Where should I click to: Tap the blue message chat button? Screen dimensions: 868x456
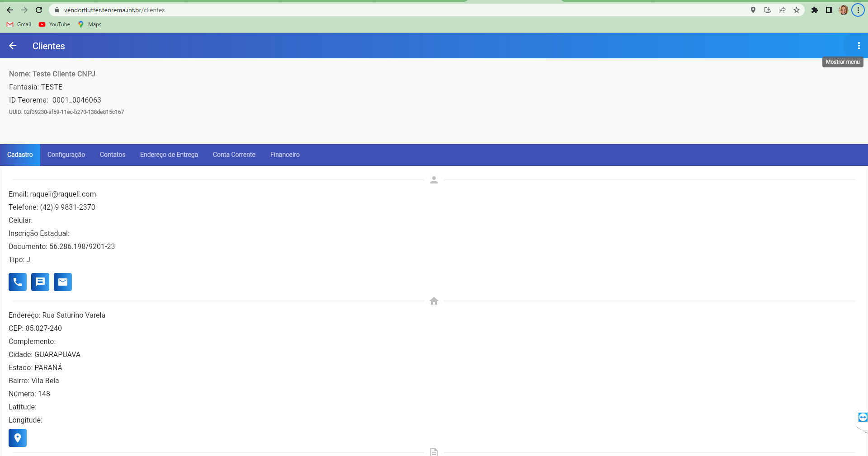point(40,282)
